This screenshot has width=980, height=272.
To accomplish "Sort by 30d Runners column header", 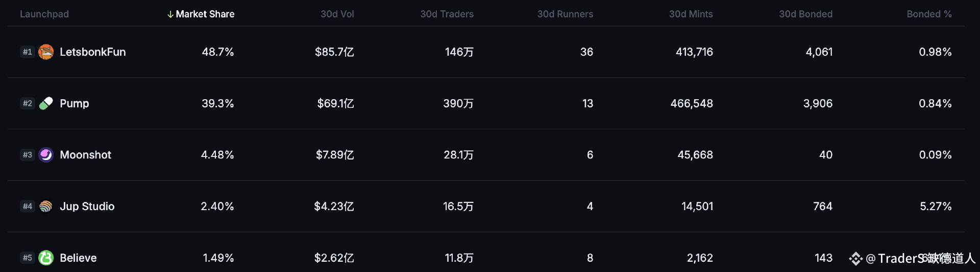I will coord(565,14).
